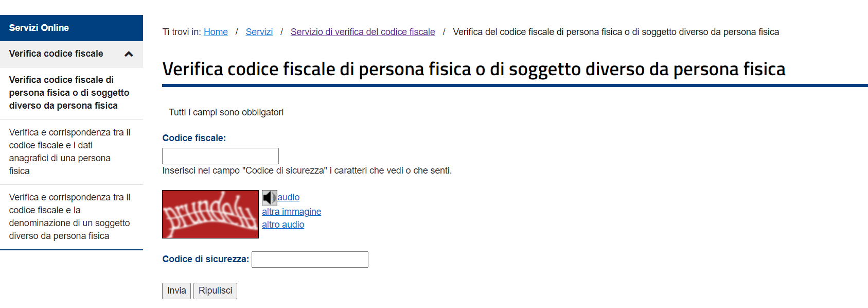The height and width of the screenshot is (308, 868).
Task: Open Servizio di verifica del codice fiscale link
Action: (x=363, y=32)
